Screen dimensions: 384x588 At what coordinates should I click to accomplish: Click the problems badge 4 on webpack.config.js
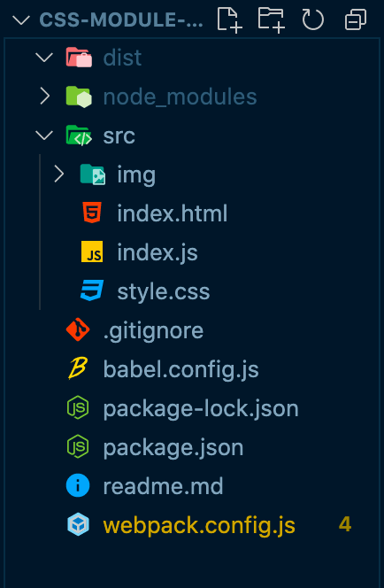pos(345,524)
